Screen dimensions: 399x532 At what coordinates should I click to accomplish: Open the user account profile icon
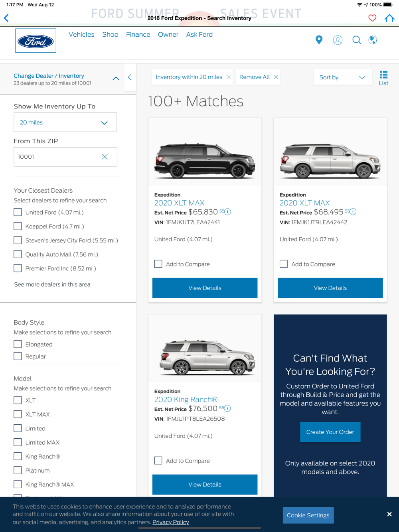point(338,40)
